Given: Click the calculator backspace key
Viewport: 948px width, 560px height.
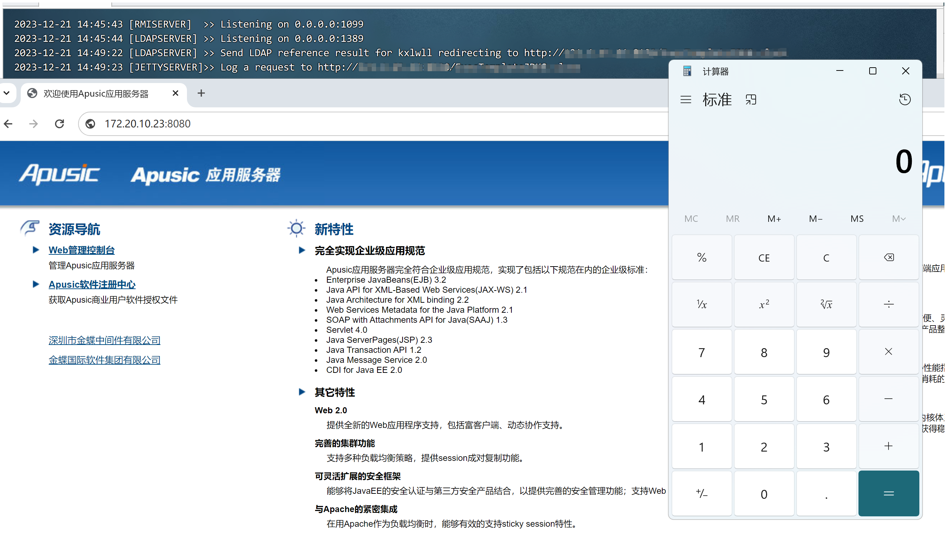Looking at the screenshot, I should (888, 257).
